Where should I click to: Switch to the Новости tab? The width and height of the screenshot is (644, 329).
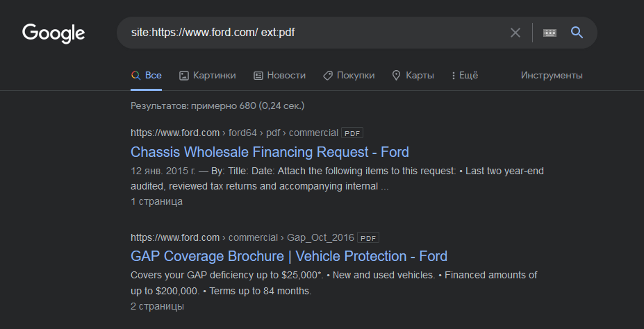[x=286, y=75]
